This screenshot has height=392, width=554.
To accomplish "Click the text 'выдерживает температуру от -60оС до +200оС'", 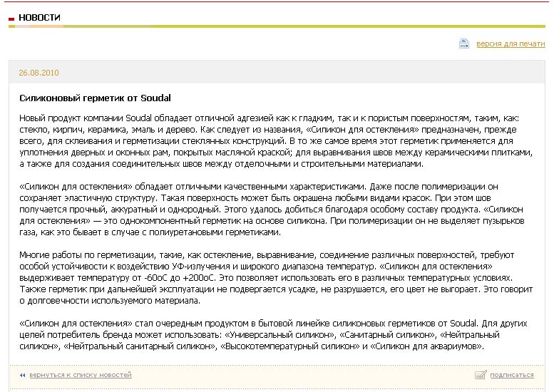I will click(118, 278).
